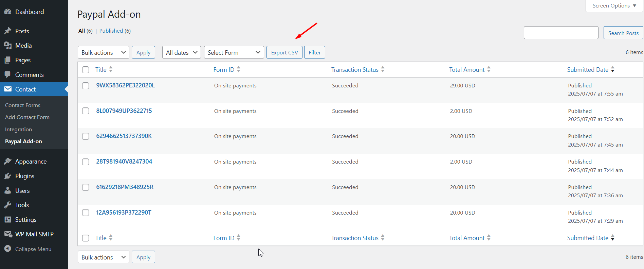Sort by Total Amount header arrows
This screenshot has height=269, width=644.
pos(489,69)
